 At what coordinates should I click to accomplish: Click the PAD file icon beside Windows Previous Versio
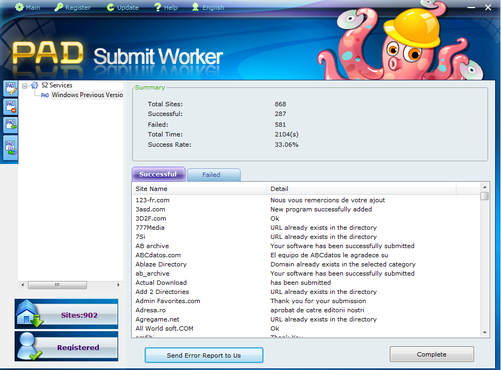pyautogui.click(x=45, y=95)
